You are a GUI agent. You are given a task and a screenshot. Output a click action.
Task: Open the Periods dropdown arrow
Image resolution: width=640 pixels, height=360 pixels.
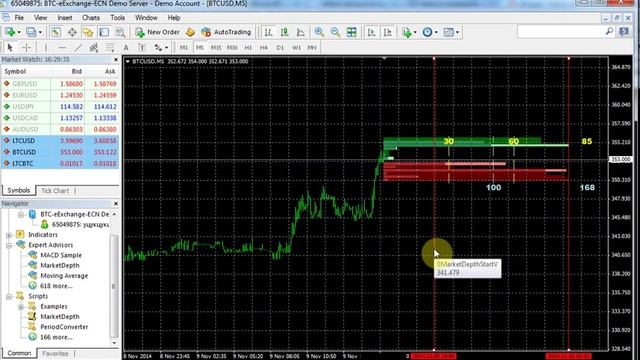[436, 32]
